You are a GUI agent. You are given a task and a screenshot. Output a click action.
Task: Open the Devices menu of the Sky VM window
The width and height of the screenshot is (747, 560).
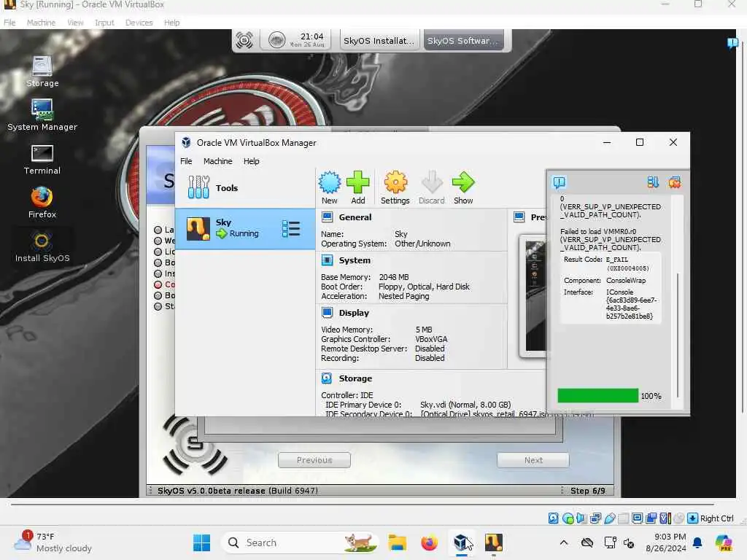click(x=139, y=23)
